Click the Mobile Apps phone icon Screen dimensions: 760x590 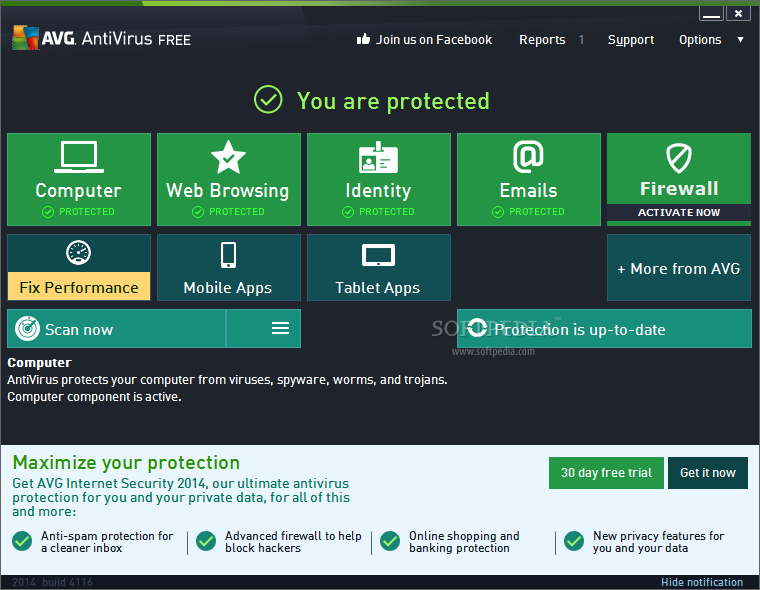coord(228,254)
